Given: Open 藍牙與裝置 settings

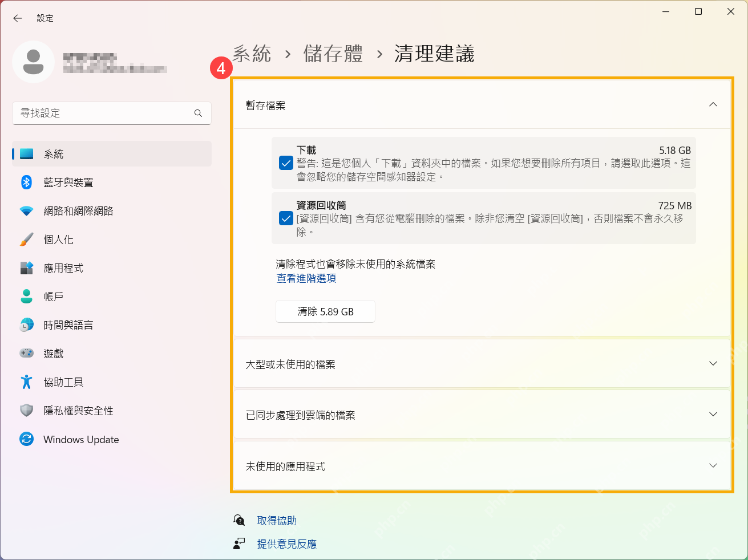Looking at the screenshot, I should (x=112, y=182).
